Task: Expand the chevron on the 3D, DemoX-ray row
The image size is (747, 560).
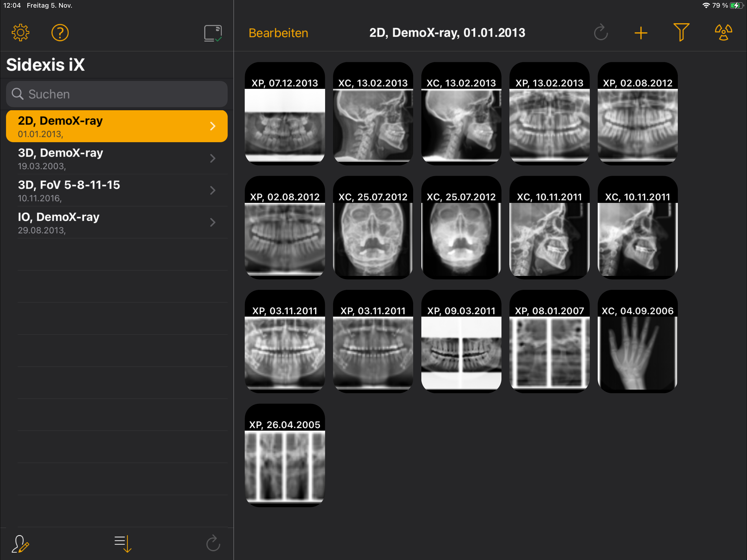Action: 213,158
